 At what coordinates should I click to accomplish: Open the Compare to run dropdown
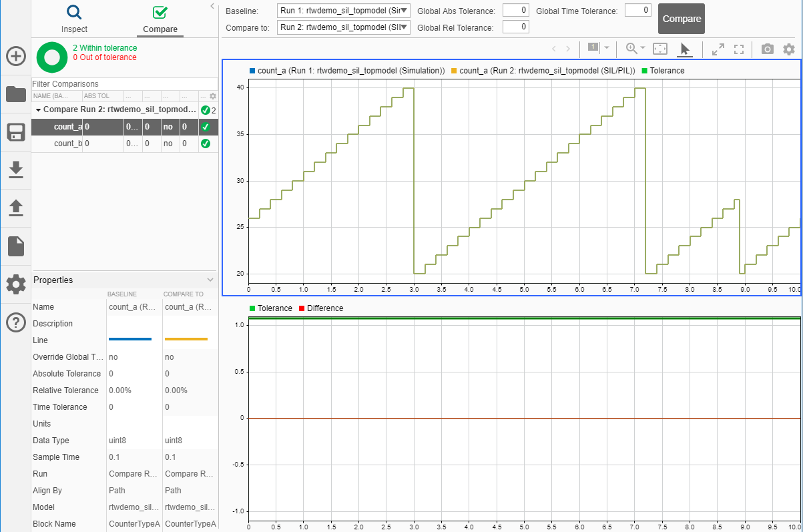344,27
